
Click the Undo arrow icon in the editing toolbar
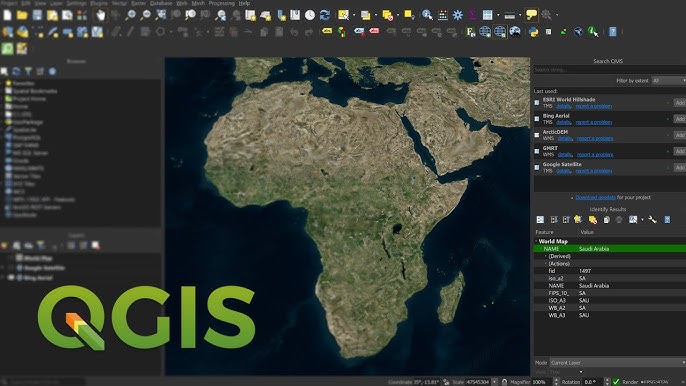click(294, 32)
